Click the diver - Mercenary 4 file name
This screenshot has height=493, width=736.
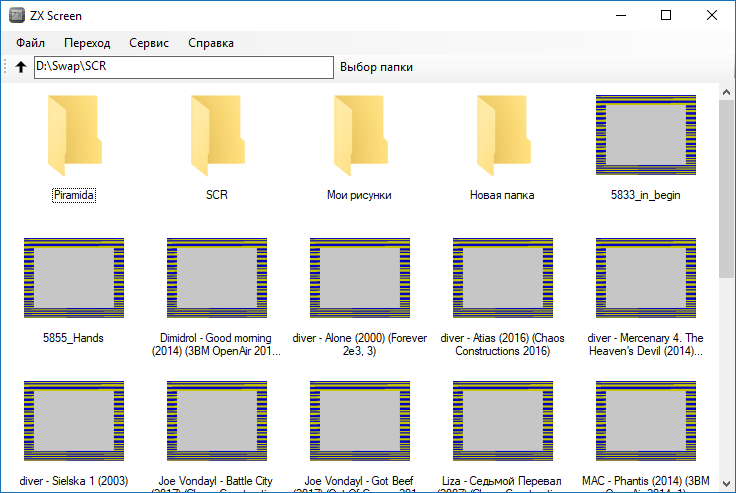point(645,345)
